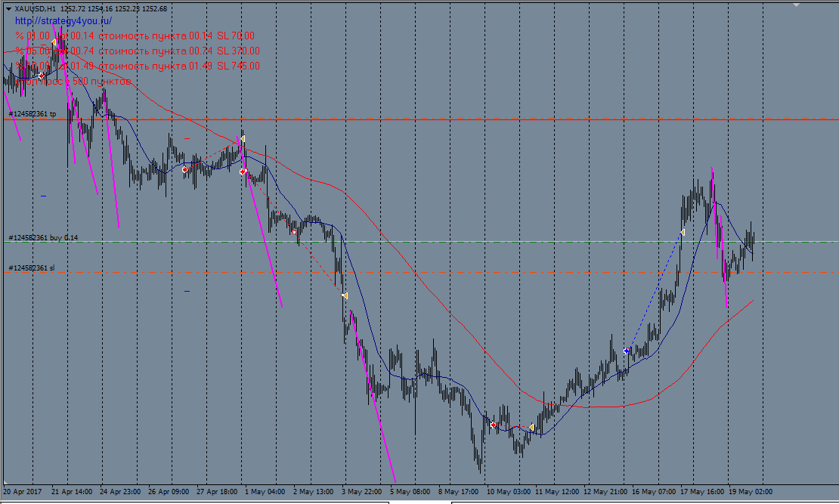Click the '24 Apr 23:00' time axis label
839x504 pixels.
pyautogui.click(x=120, y=491)
